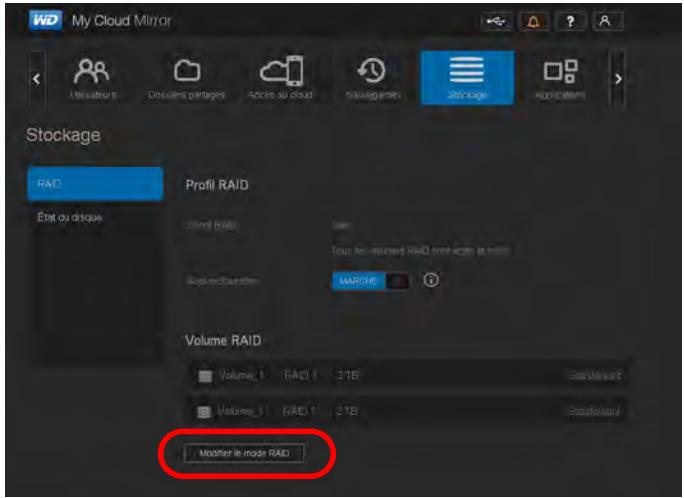The image size is (684, 498).
Task: Open the USB devices icon in header
Action: 496,21
